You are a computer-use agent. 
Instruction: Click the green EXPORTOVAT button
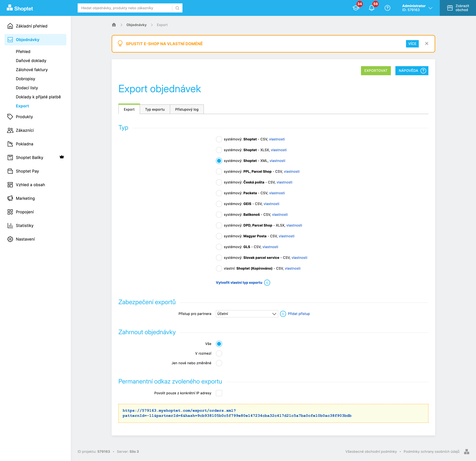(376, 71)
